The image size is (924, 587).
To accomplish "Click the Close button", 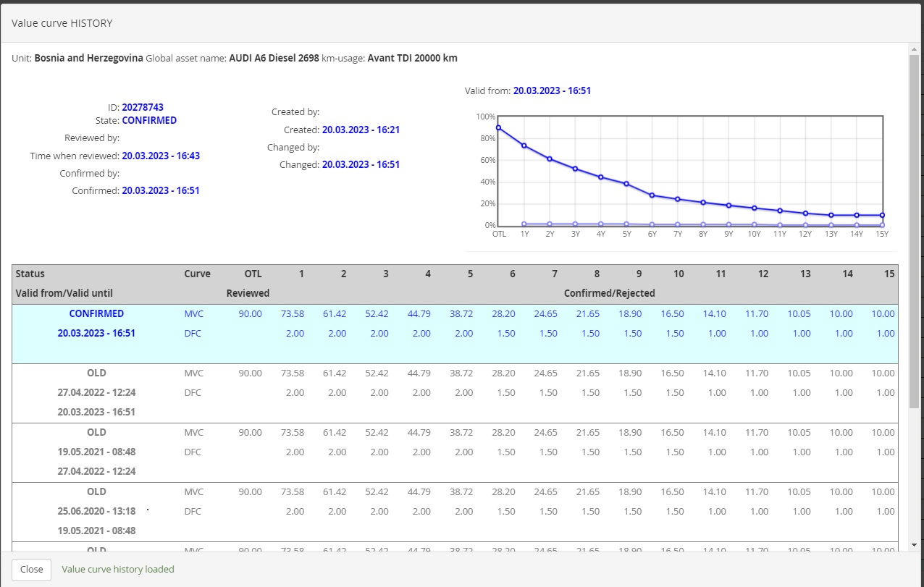I will pos(31,569).
